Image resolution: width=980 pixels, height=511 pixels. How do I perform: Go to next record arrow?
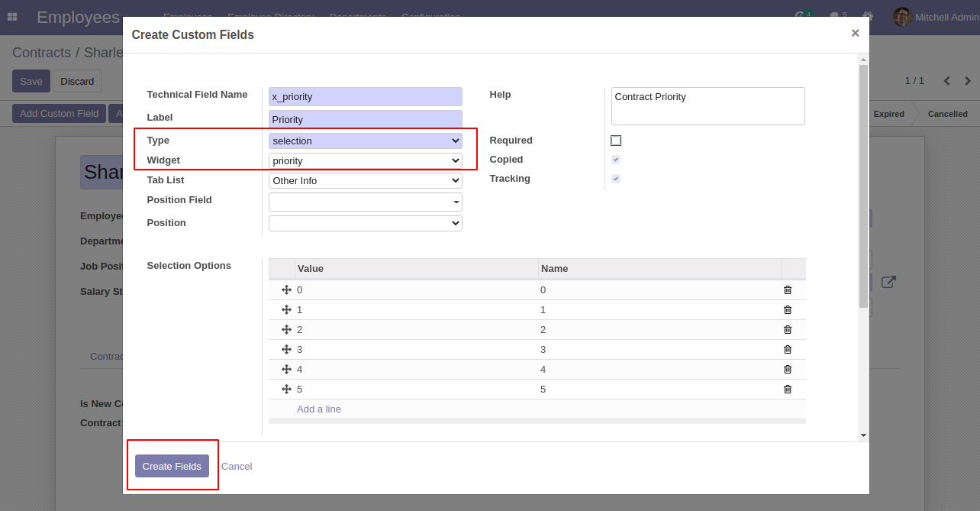tap(968, 81)
